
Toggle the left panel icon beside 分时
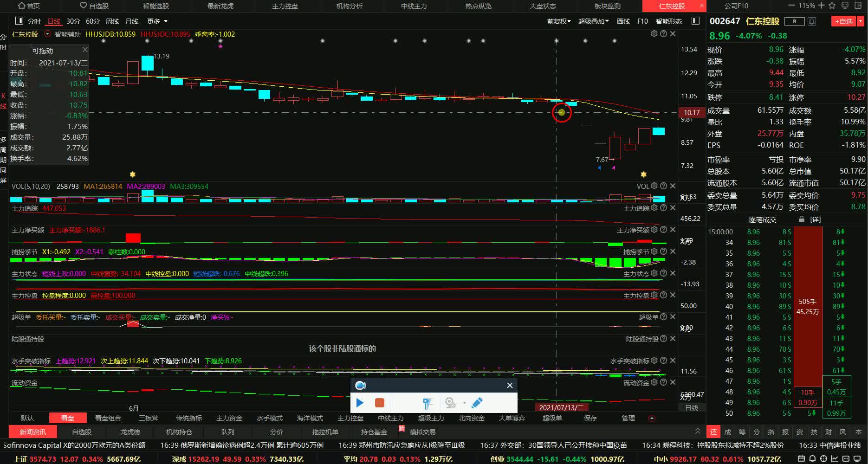pos(19,21)
